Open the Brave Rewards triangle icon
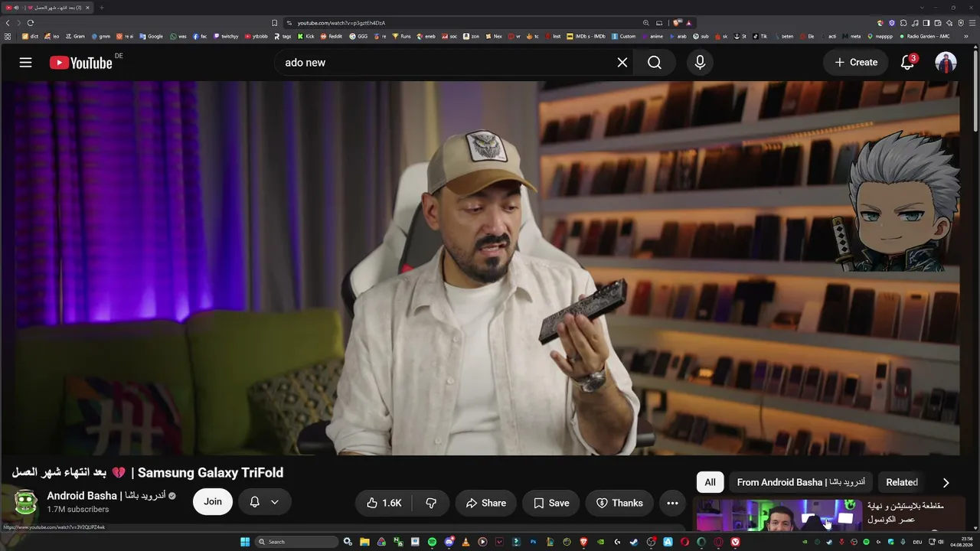 pyautogui.click(x=688, y=23)
